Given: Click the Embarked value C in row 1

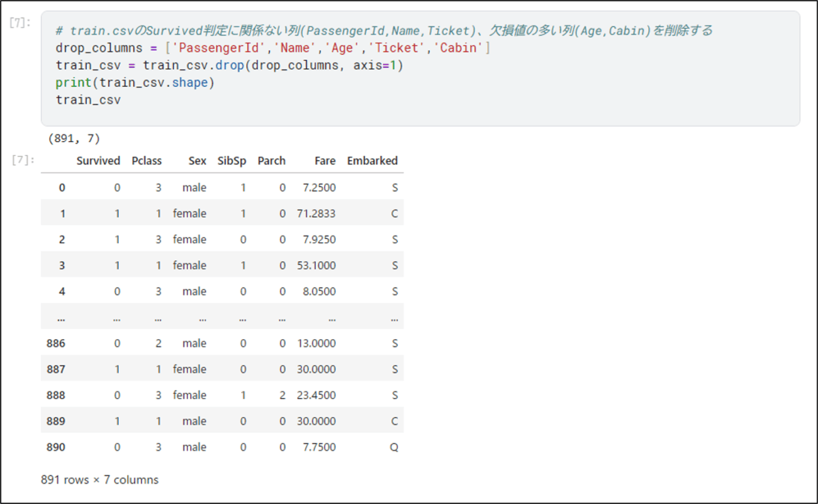Looking at the screenshot, I should [395, 213].
